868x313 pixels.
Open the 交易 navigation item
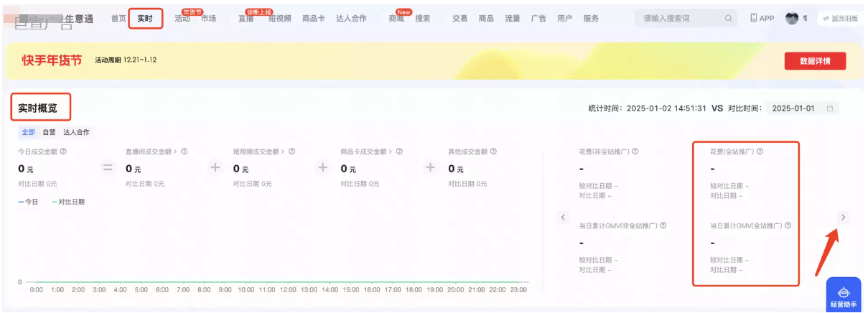click(460, 19)
